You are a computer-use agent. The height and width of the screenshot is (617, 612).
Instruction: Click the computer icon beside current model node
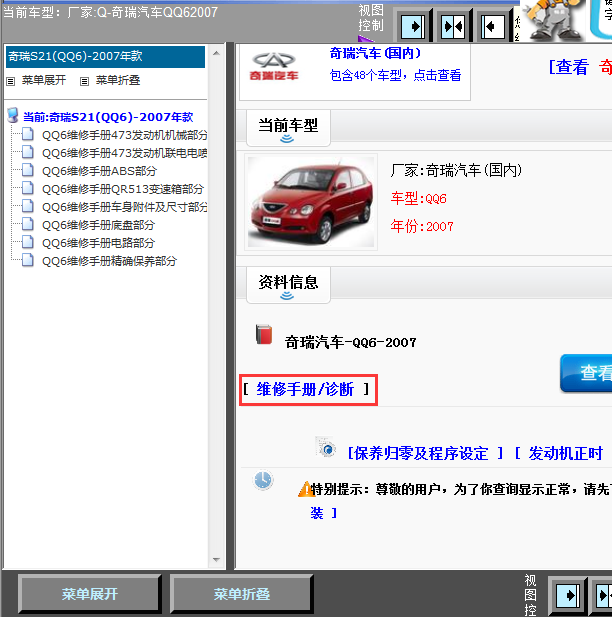pos(13,116)
